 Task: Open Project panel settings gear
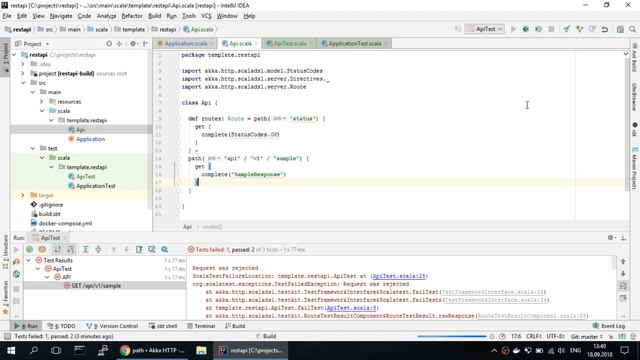(133, 43)
